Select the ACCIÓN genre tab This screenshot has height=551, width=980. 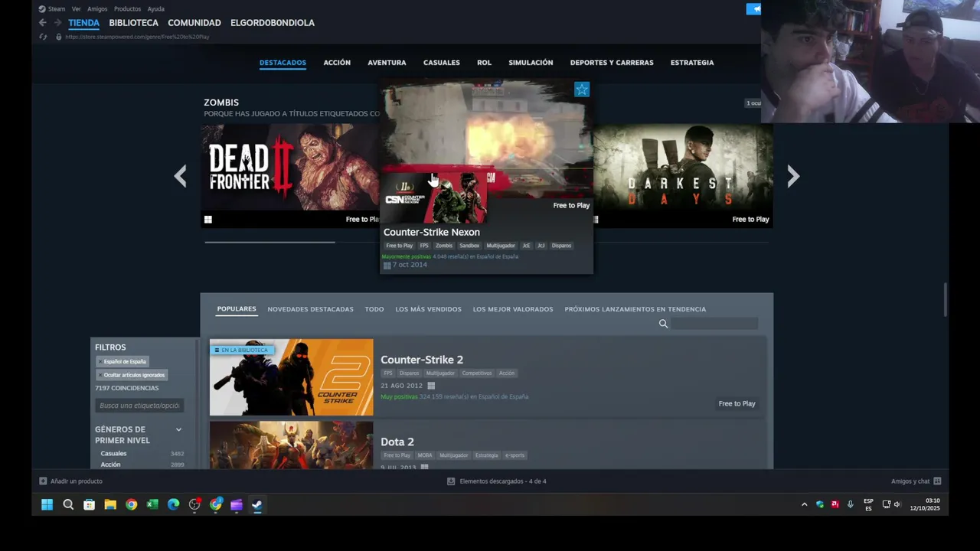[x=337, y=63]
